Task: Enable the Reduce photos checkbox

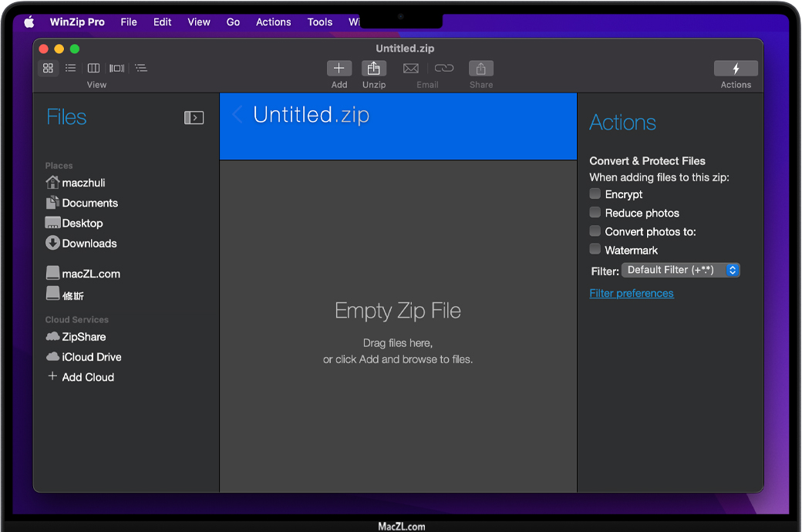Action: point(595,213)
